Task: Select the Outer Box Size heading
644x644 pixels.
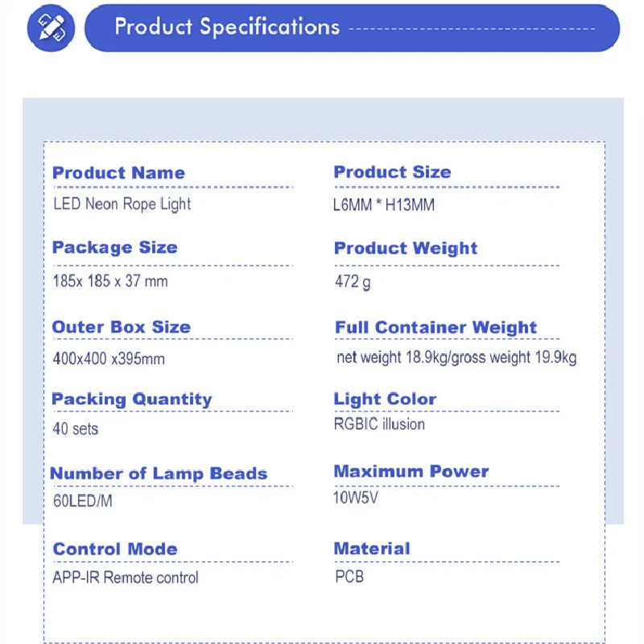Action: pos(122,328)
